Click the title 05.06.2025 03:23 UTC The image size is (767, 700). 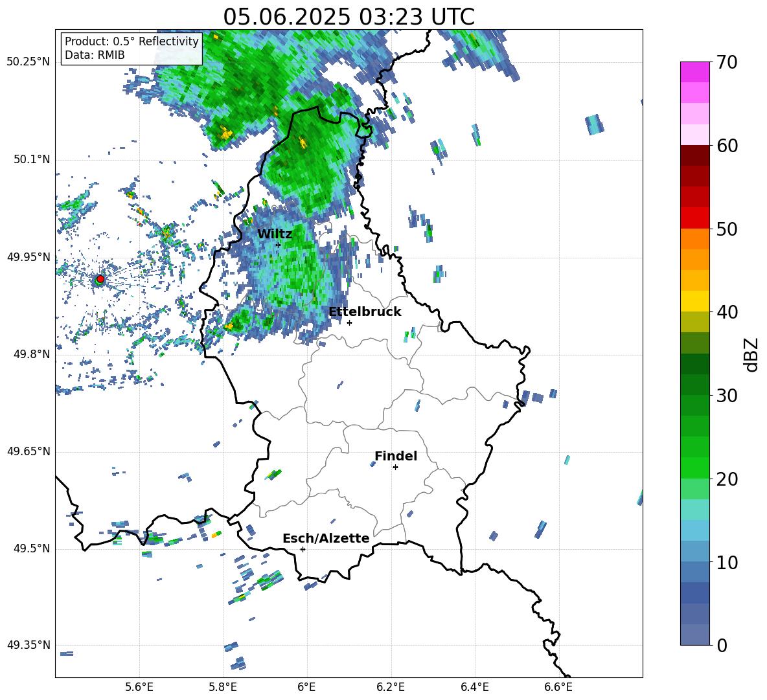click(349, 17)
